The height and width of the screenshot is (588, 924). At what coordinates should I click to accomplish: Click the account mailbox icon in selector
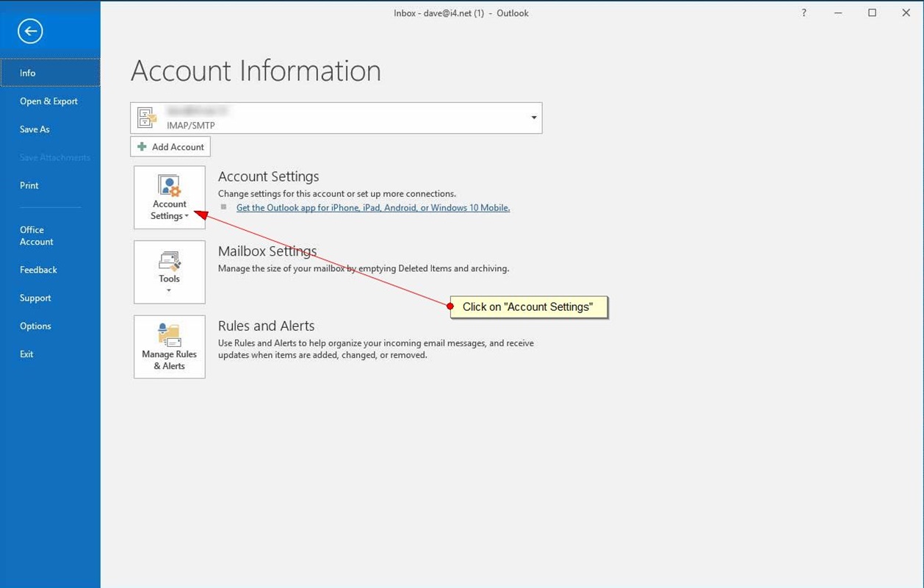tap(147, 118)
